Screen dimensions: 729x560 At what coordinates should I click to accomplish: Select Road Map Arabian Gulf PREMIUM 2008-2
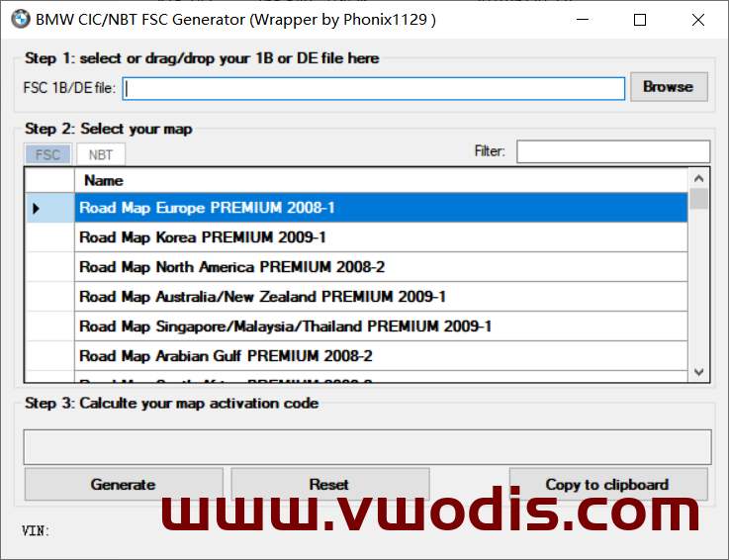(x=381, y=356)
